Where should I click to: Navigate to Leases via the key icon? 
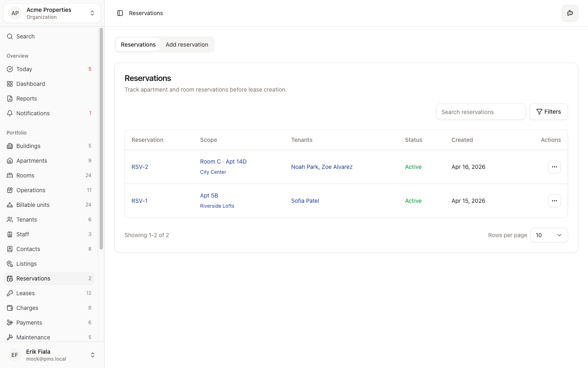click(x=25, y=293)
